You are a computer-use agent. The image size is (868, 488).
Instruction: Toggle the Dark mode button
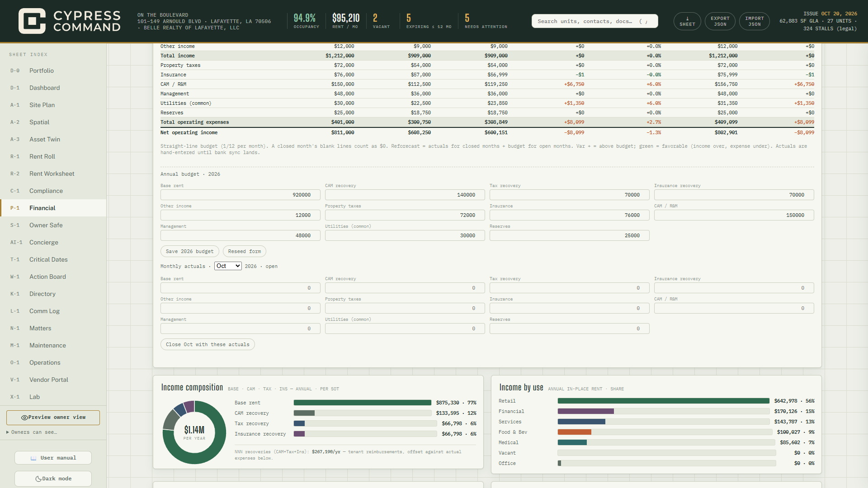click(53, 479)
